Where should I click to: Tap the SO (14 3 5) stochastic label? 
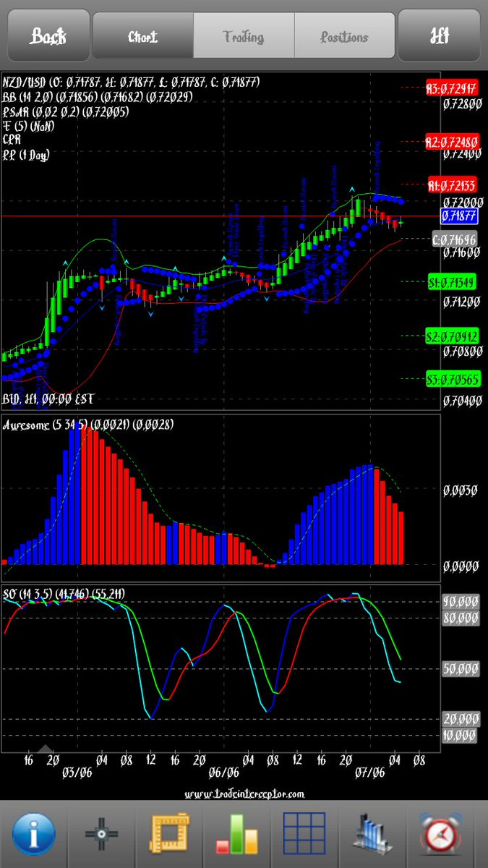click(x=64, y=594)
